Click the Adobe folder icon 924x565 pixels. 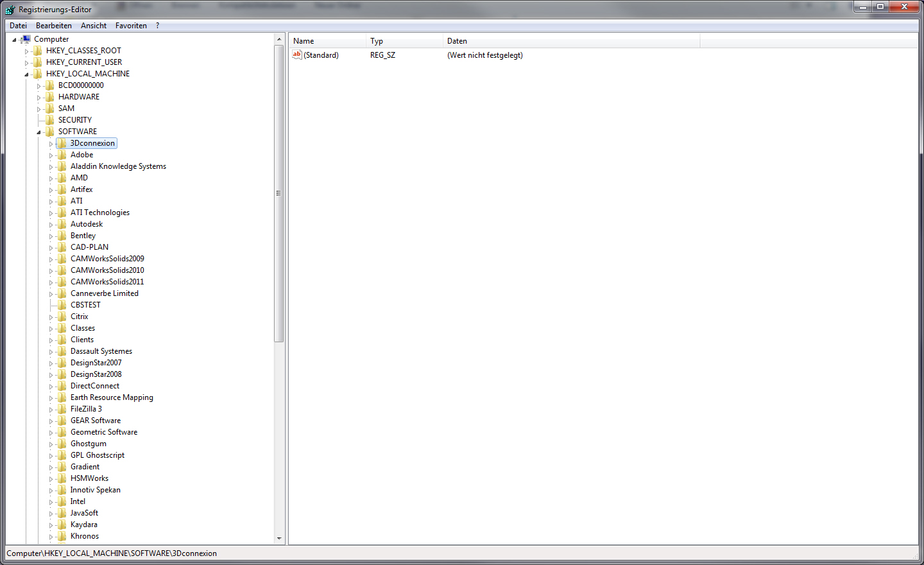click(62, 155)
